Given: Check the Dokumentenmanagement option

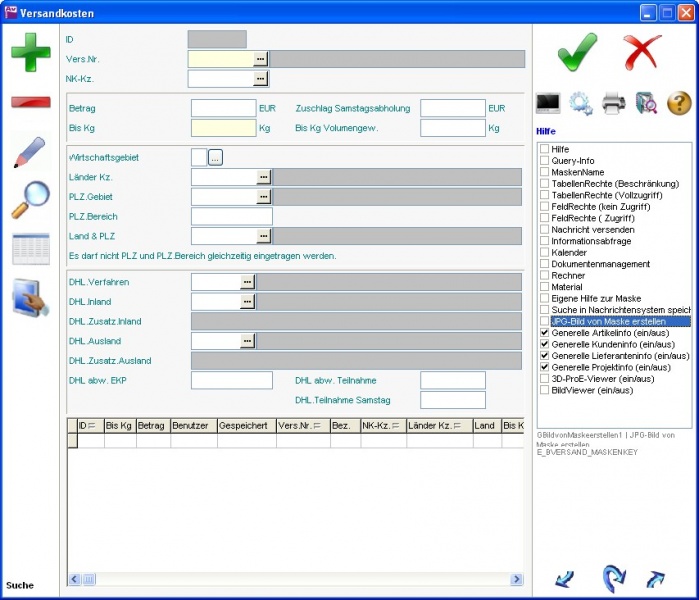Looking at the screenshot, I should pos(545,264).
